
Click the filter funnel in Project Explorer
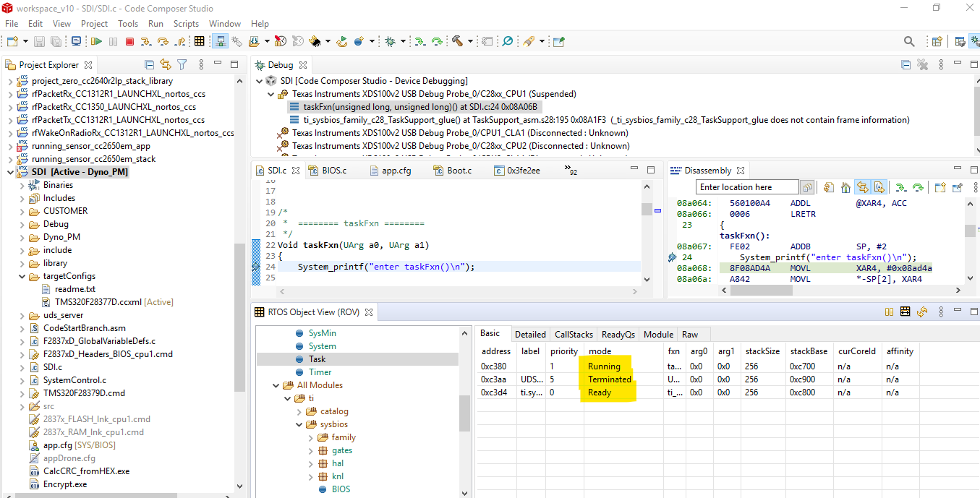(182, 65)
